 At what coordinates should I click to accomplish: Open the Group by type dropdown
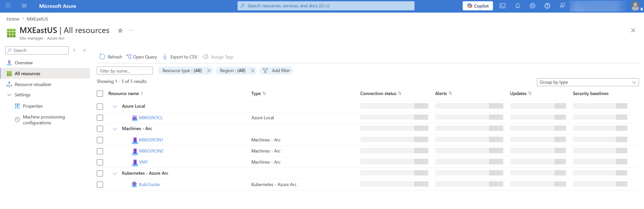coord(588,82)
